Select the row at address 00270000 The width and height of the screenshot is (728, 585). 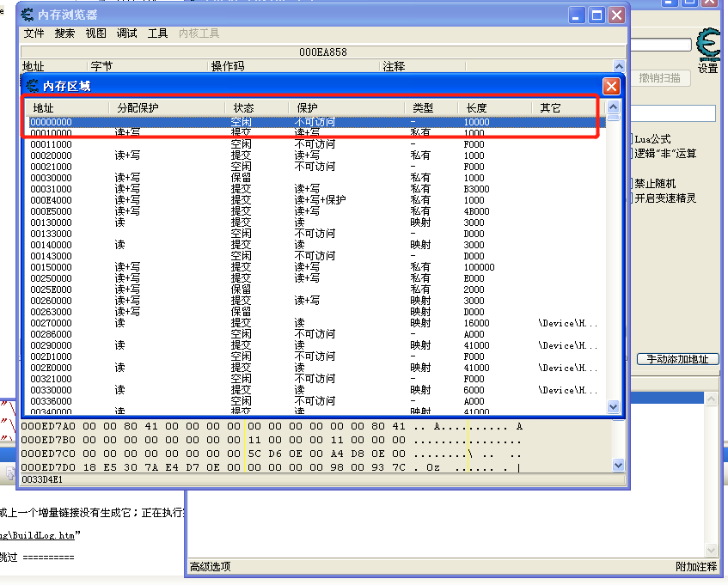[x=317, y=323]
